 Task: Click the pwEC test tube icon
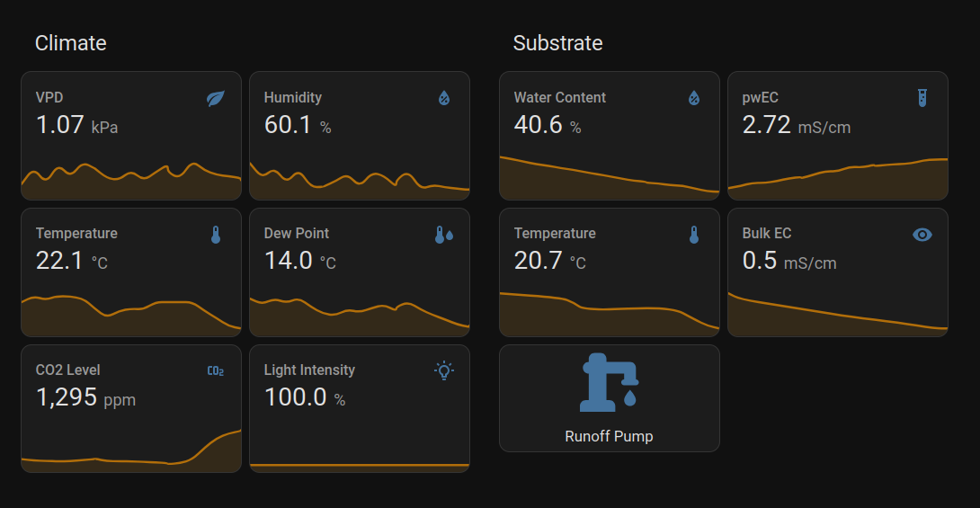click(922, 98)
